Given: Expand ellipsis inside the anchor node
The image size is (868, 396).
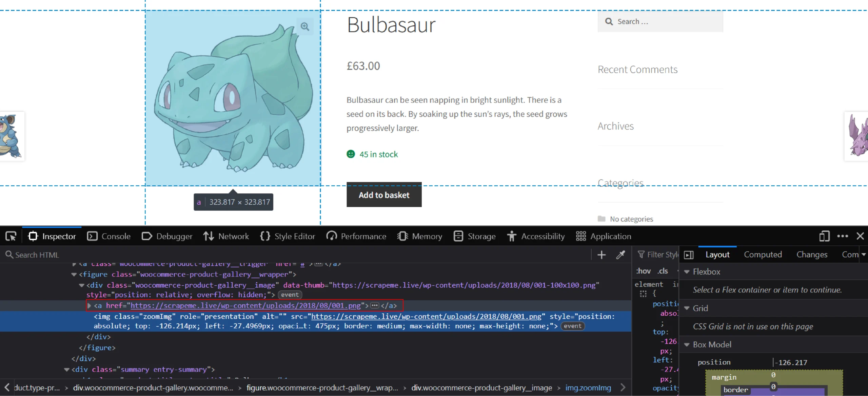Looking at the screenshot, I should pos(375,305).
